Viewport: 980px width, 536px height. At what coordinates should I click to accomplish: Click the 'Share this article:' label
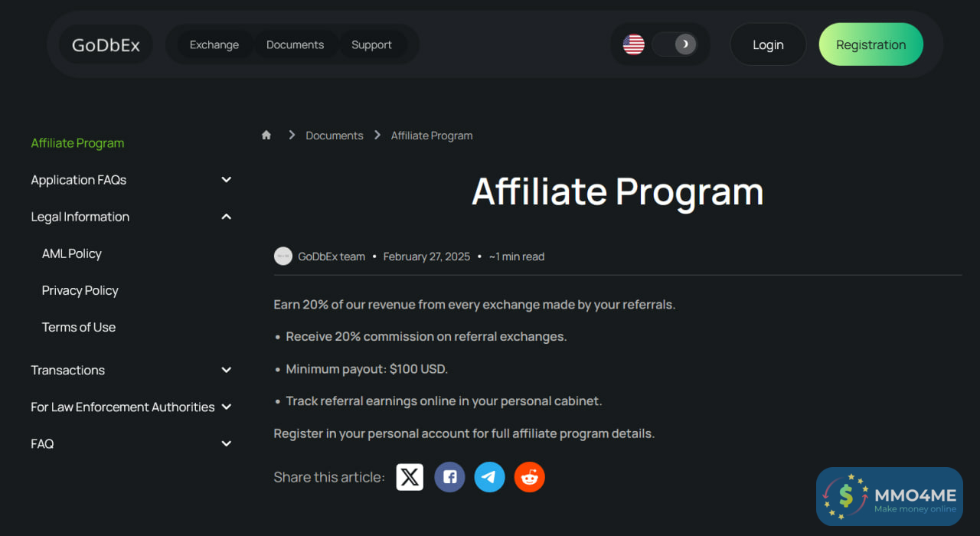pyautogui.click(x=329, y=477)
